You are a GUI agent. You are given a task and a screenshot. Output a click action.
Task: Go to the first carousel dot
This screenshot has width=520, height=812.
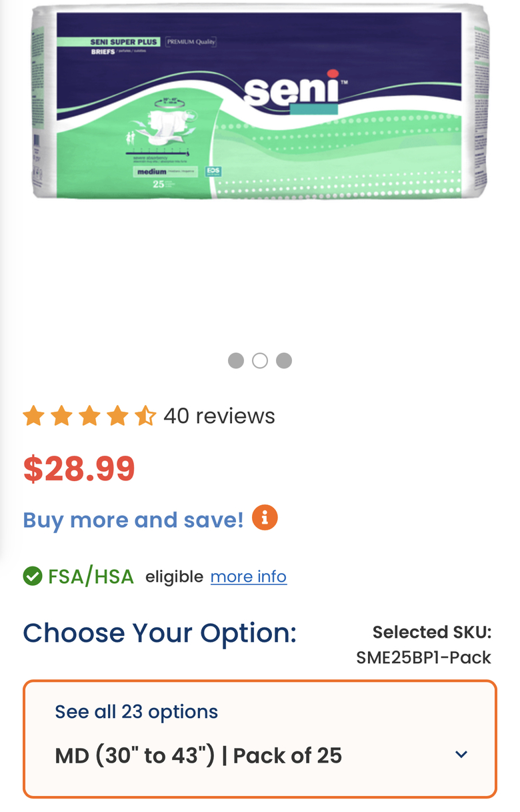236,361
